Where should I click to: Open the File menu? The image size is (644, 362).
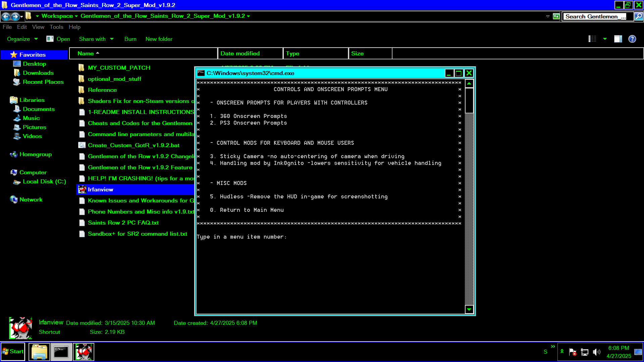(7, 27)
